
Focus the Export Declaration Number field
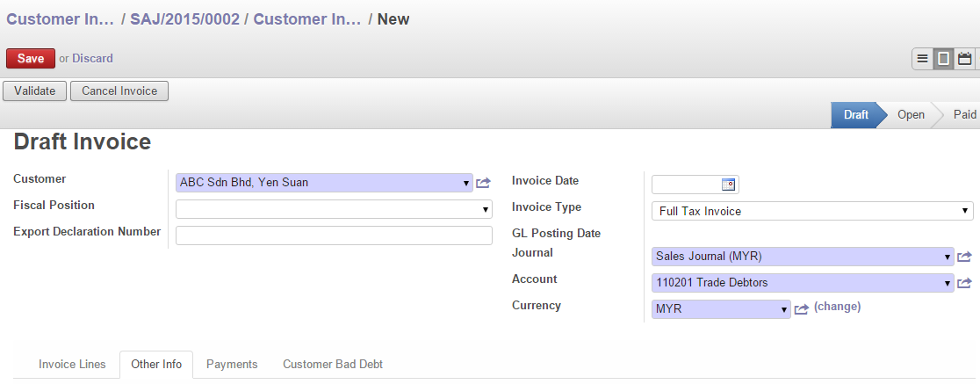[334, 235]
